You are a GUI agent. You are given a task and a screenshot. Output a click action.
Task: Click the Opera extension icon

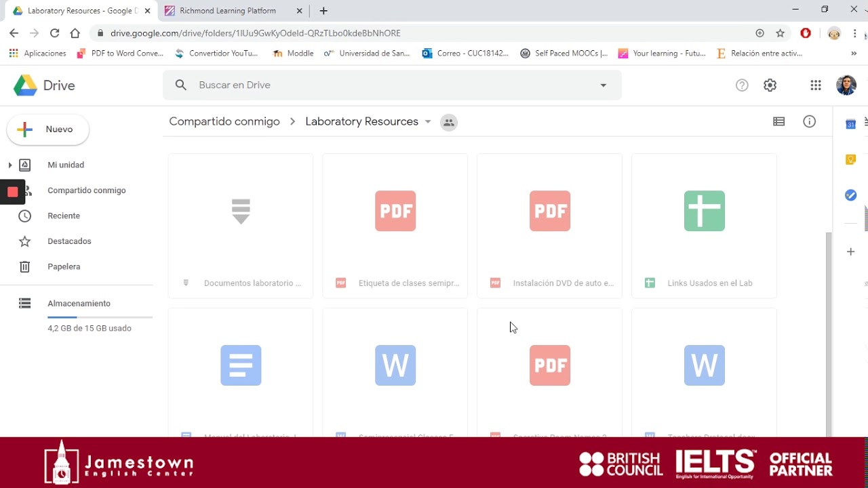[806, 33]
